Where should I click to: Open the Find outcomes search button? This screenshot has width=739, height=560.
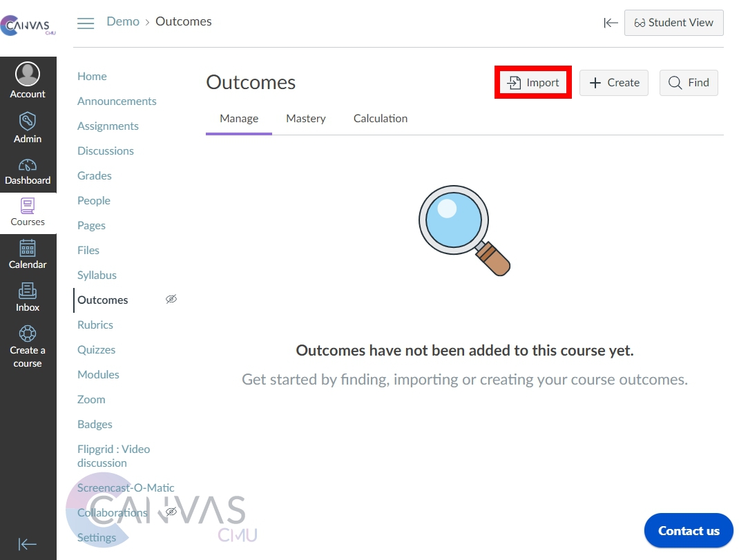[689, 83]
